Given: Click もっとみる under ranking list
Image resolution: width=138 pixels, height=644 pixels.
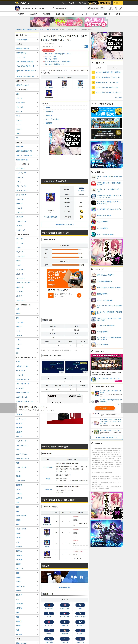Looking at the screenshot, I should point(118,97).
